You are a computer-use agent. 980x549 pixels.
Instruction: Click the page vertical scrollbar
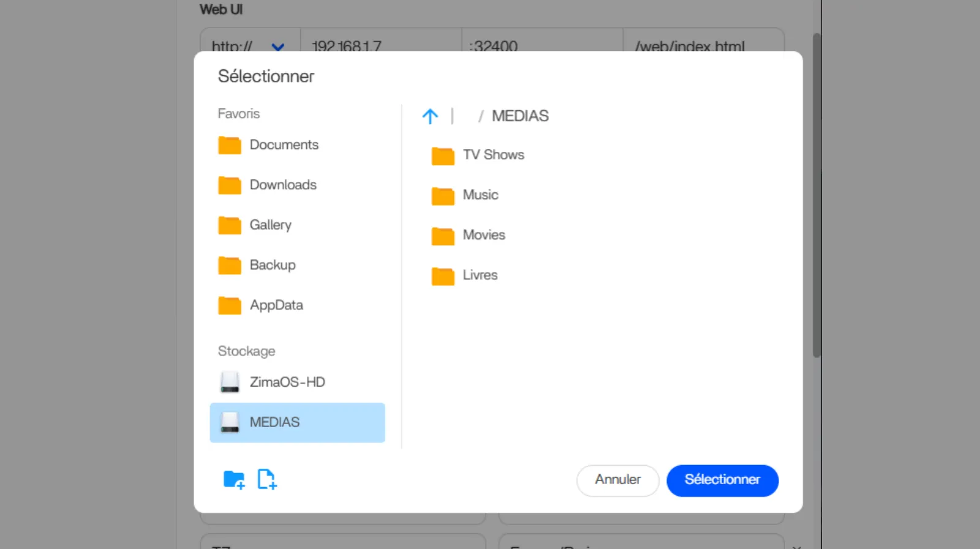(x=816, y=195)
